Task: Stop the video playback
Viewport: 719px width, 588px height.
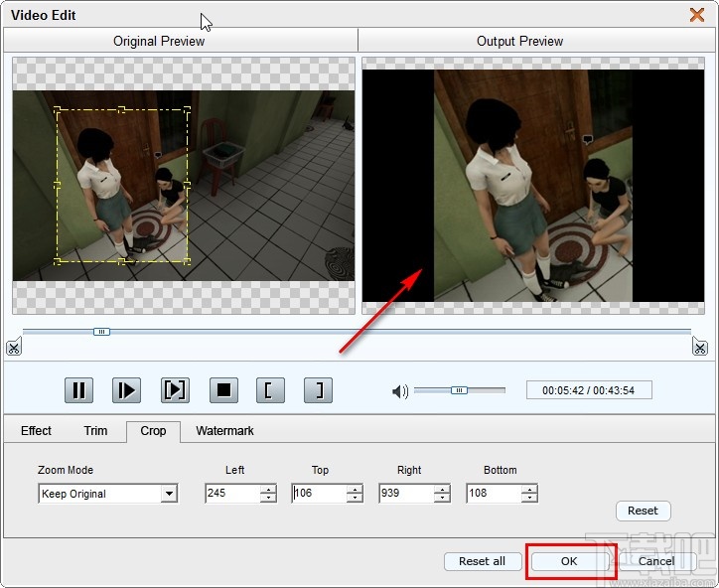Action: pyautogui.click(x=223, y=390)
